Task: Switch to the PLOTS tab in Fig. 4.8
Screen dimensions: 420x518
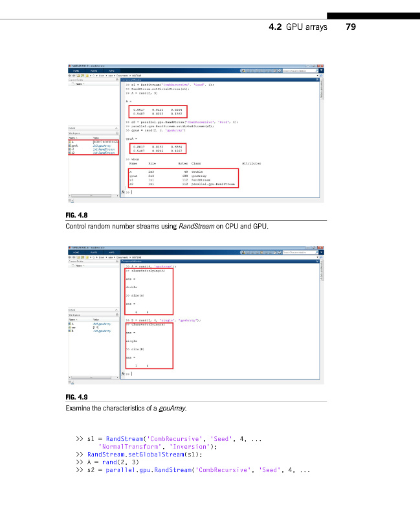Action: click(94, 71)
